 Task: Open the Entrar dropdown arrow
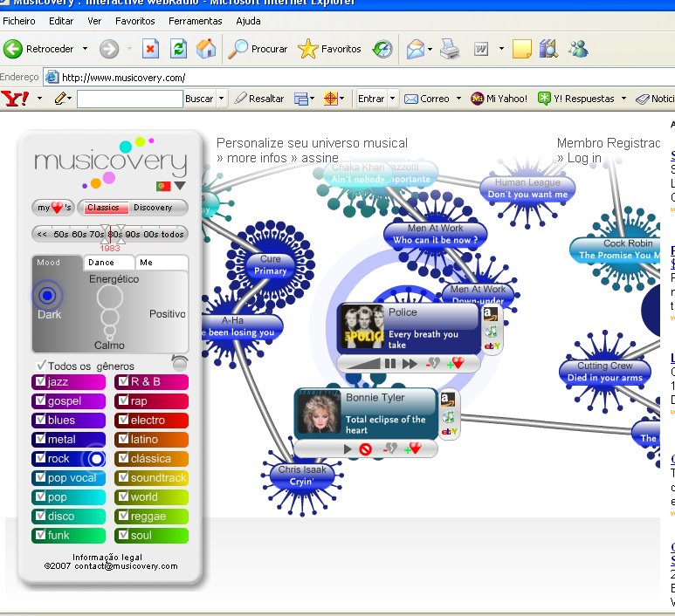392,99
